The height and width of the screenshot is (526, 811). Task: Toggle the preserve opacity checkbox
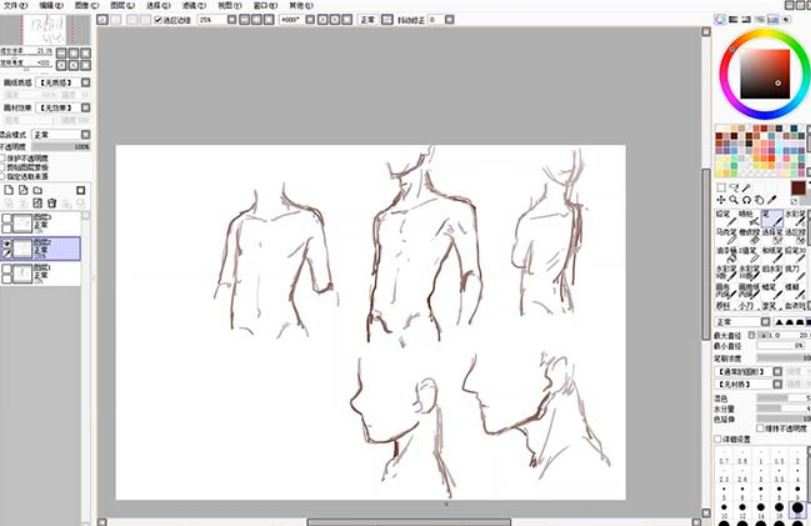[x=5, y=157]
